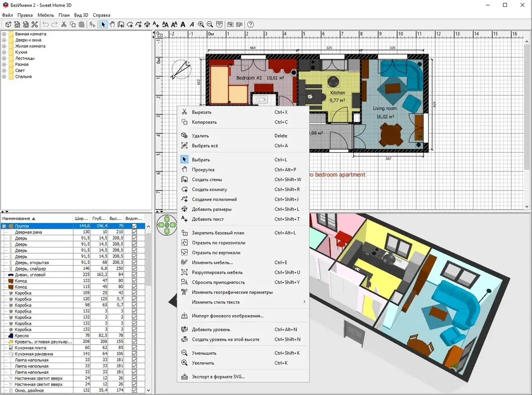Toggle visibility checkbox for Окно, двойное
The image size is (532, 395).
135,391
